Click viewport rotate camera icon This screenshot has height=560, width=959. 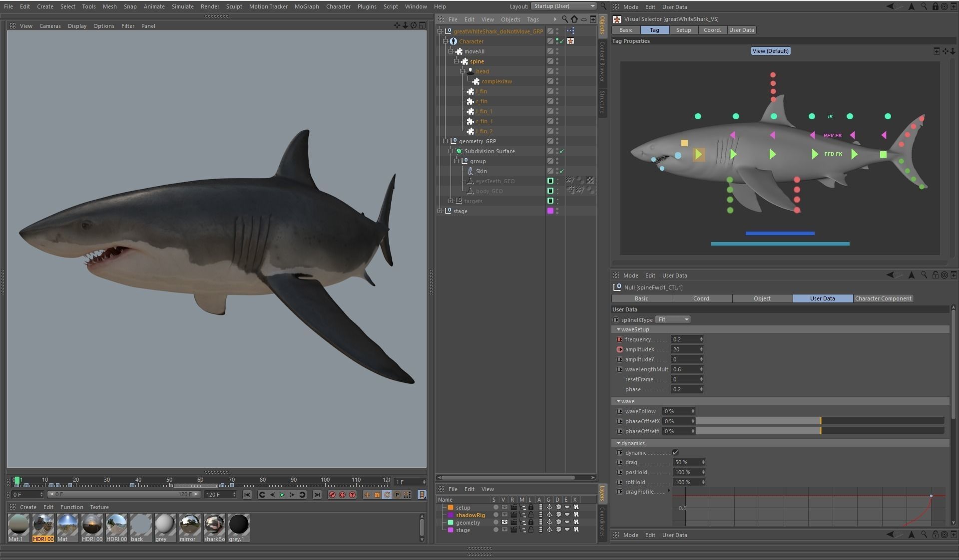(x=414, y=25)
